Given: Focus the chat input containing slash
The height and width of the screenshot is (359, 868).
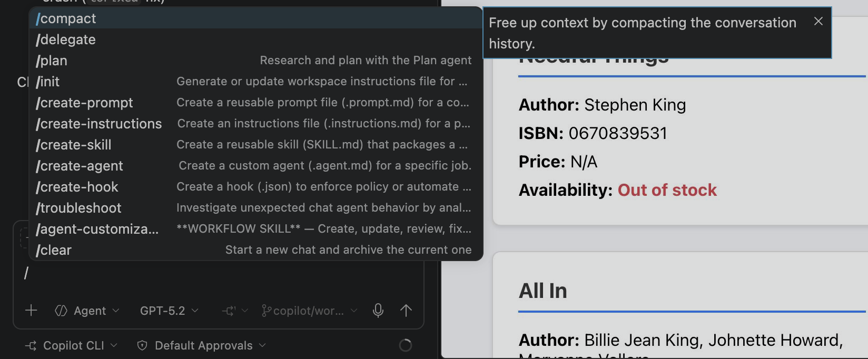Looking at the screenshot, I should [x=219, y=273].
